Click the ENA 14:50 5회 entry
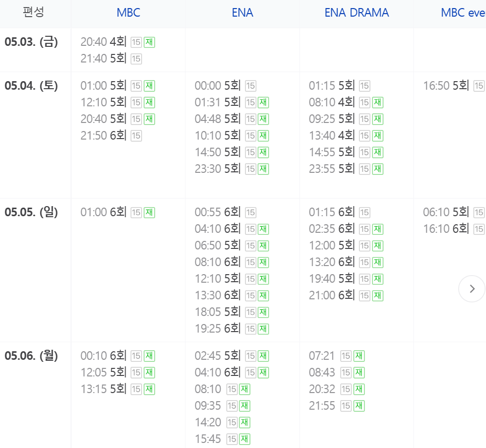Screen dimensions: 486x448 coord(232,152)
